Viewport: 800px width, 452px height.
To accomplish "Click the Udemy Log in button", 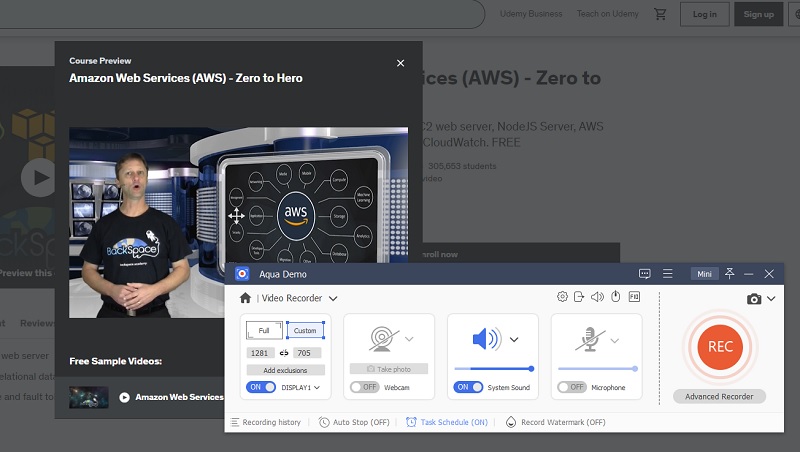I will pos(705,14).
